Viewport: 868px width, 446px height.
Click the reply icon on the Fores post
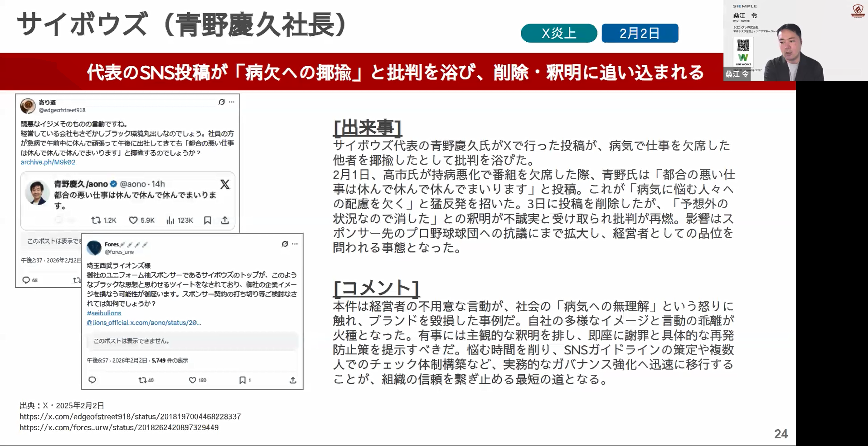pos(92,380)
